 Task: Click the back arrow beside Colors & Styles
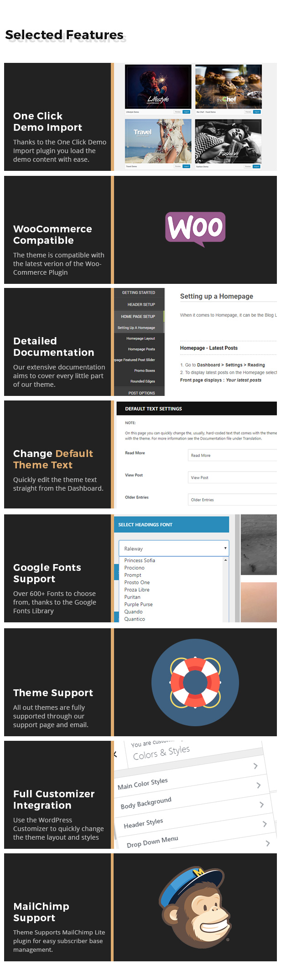115,754
